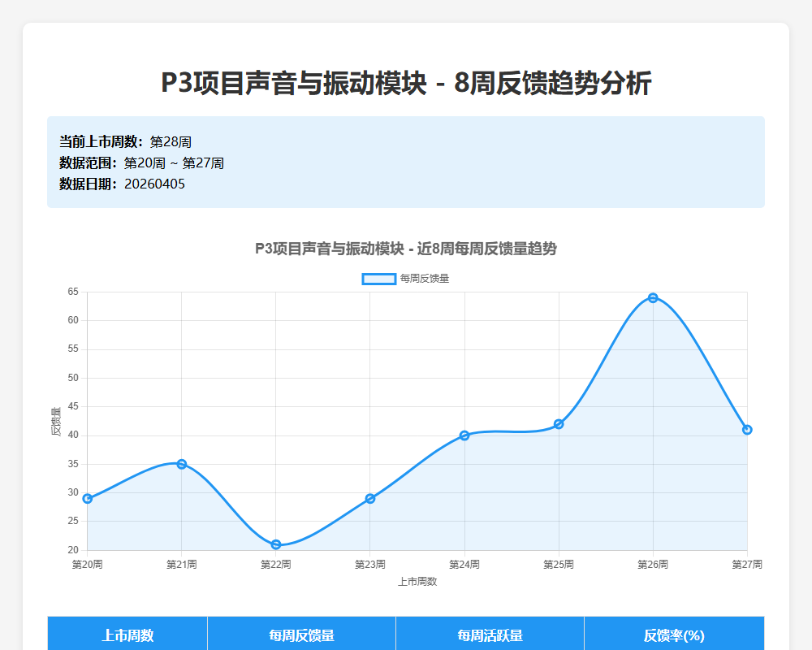
Task: Click the x-axis label 第26周
Action: pyautogui.click(x=653, y=565)
